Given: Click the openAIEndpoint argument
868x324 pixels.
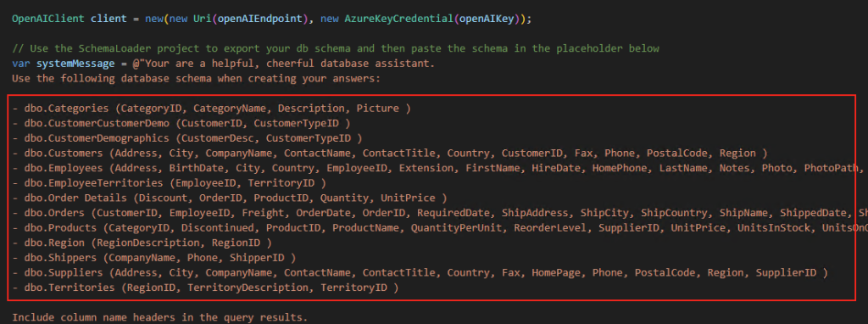Looking at the screenshot, I should (259, 19).
